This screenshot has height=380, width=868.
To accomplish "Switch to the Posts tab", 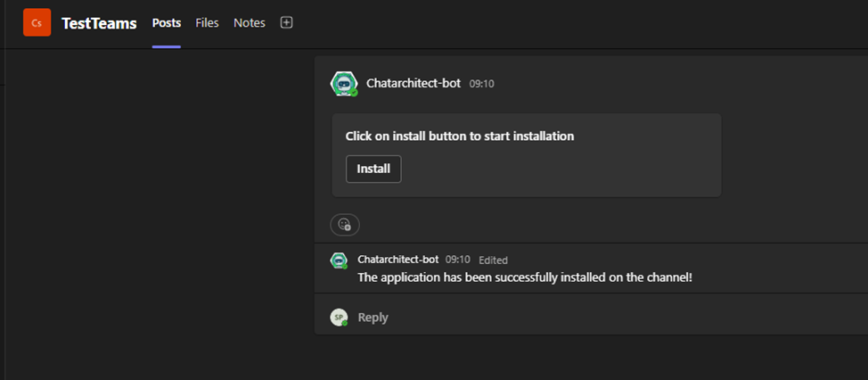I will 167,22.
